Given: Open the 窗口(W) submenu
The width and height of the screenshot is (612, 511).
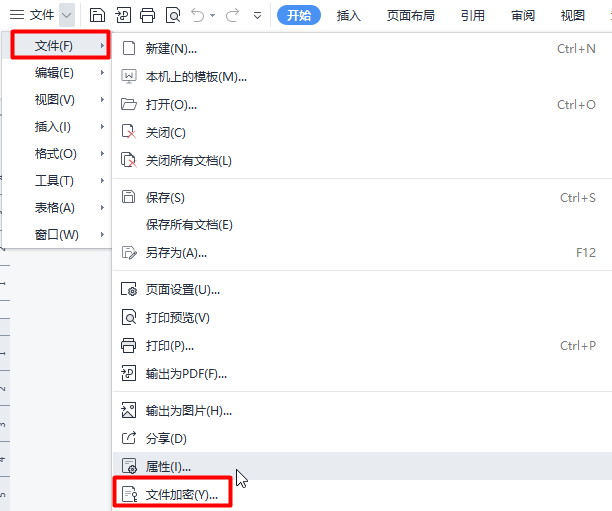Looking at the screenshot, I should pyautogui.click(x=57, y=234).
